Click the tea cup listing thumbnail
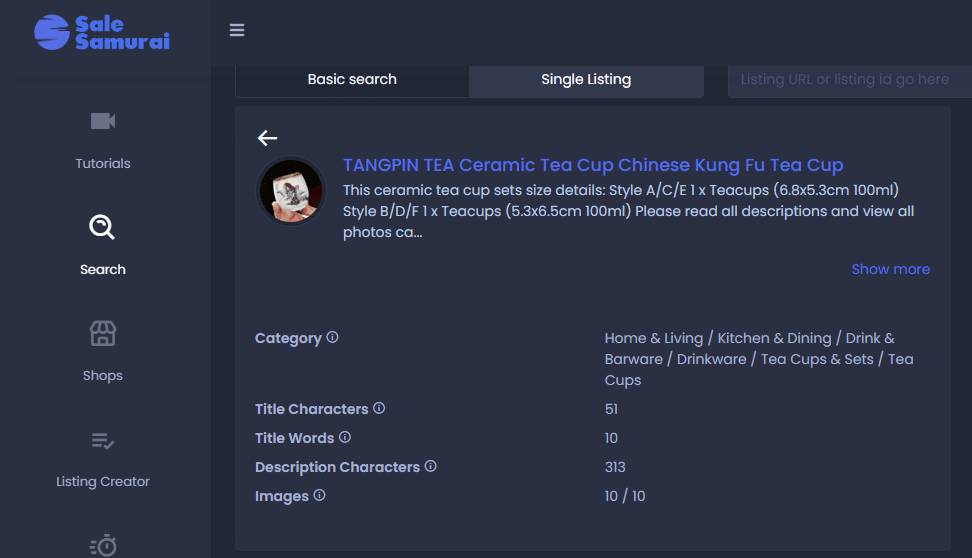972x558 pixels. pos(291,191)
